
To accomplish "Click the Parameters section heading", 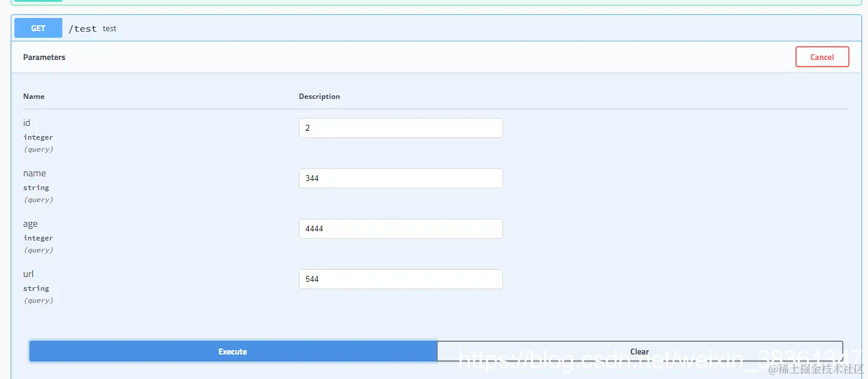I will (44, 58).
